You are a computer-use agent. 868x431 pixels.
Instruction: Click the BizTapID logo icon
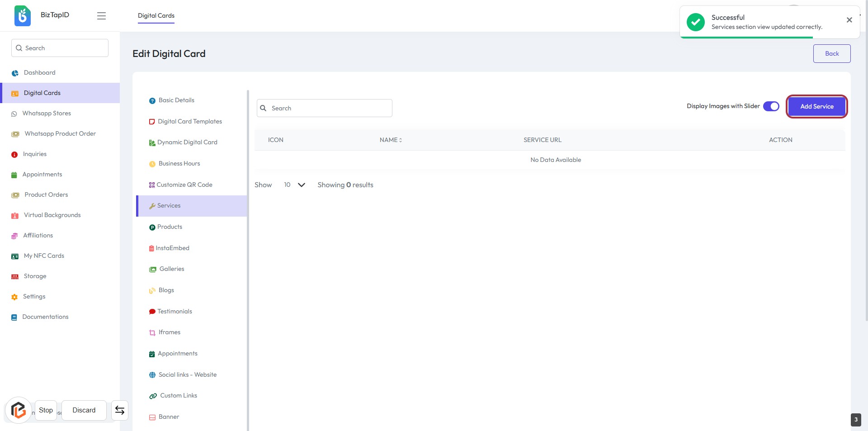tap(22, 16)
